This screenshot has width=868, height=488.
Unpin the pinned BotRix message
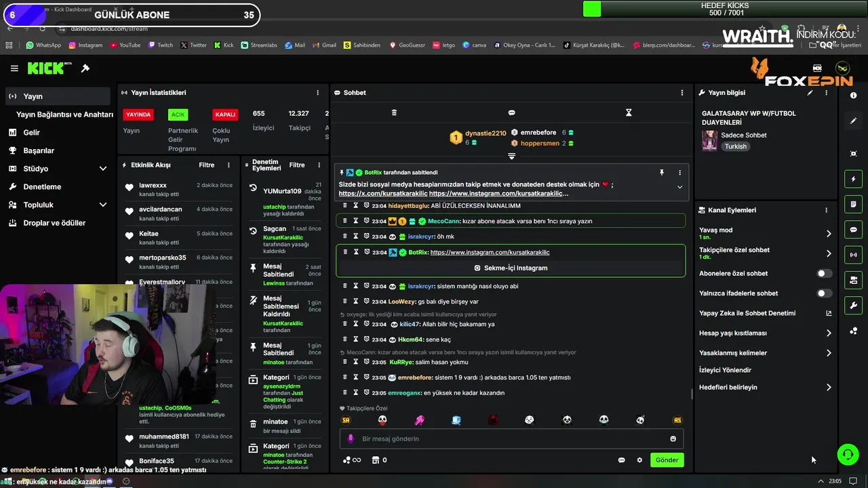[x=662, y=173]
